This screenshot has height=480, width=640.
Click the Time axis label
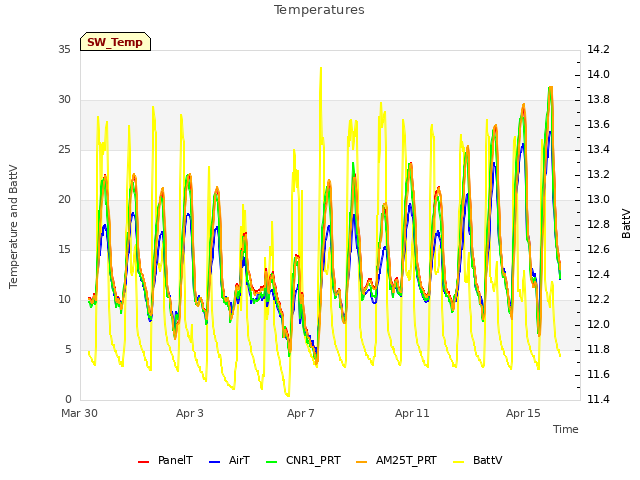566,429
